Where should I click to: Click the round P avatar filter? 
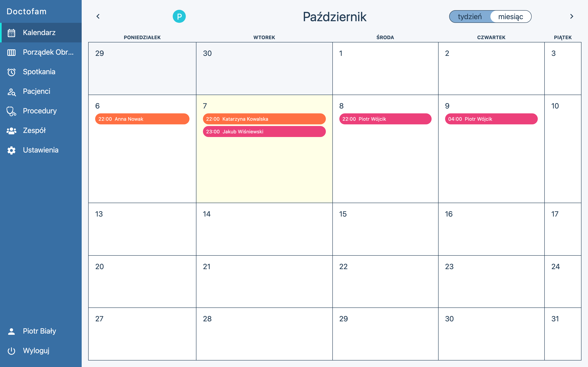pos(179,17)
